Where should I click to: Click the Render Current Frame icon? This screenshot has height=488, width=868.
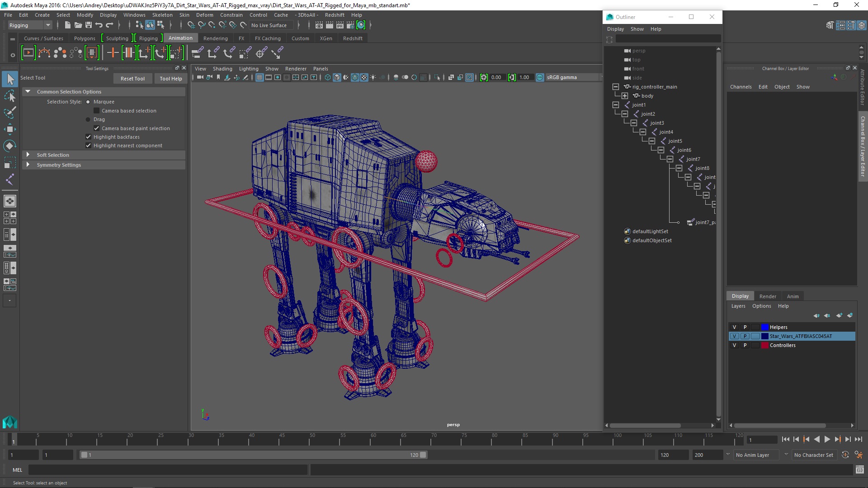(329, 25)
